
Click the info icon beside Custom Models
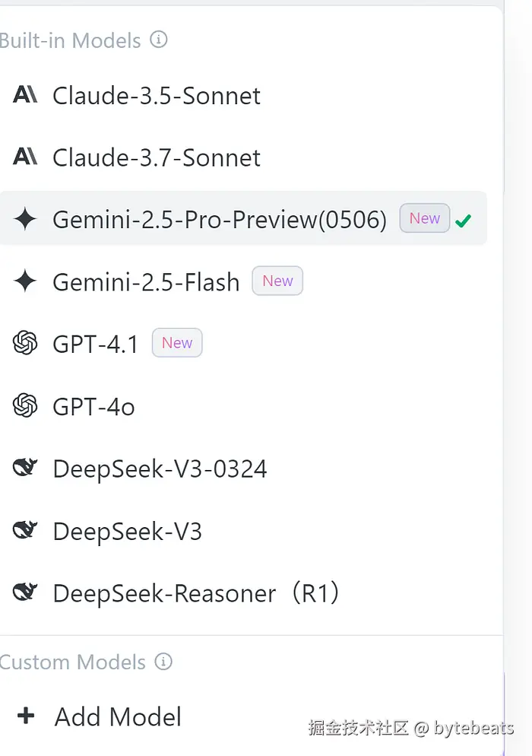coord(163,662)
